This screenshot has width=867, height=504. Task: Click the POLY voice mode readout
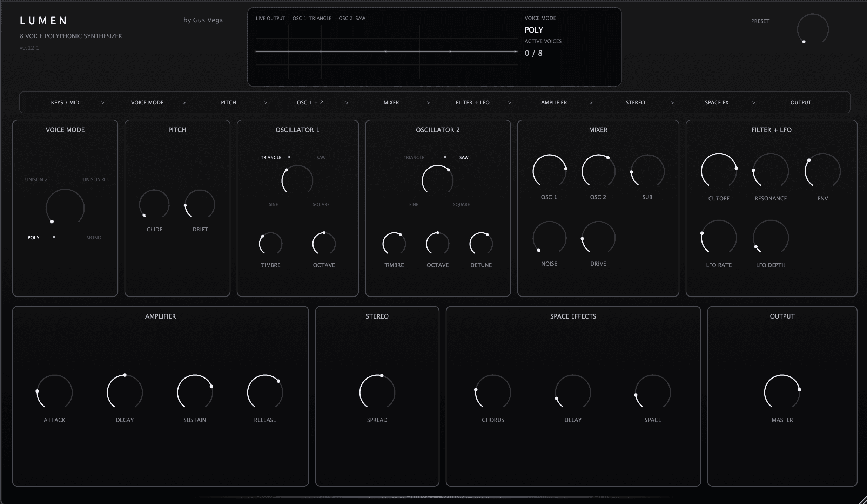534,30
